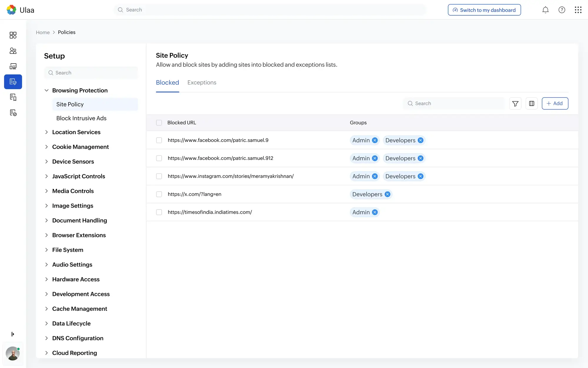Remove Admin from the instagram stories row

[375, 176]
